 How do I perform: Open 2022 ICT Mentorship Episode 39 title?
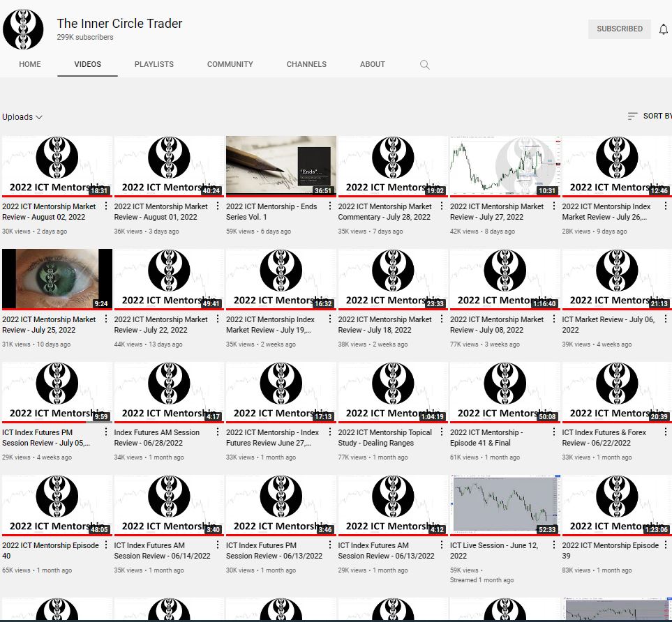coord(611,550)
